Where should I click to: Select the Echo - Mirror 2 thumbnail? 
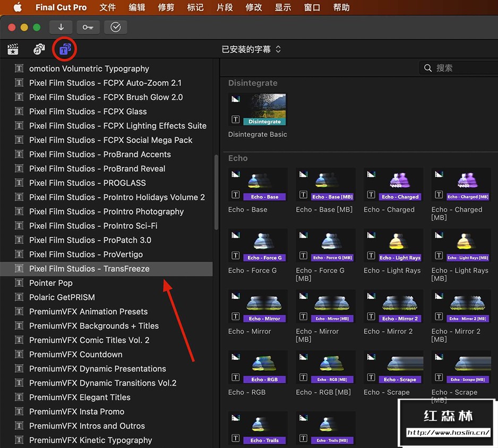tap(393, 306)
